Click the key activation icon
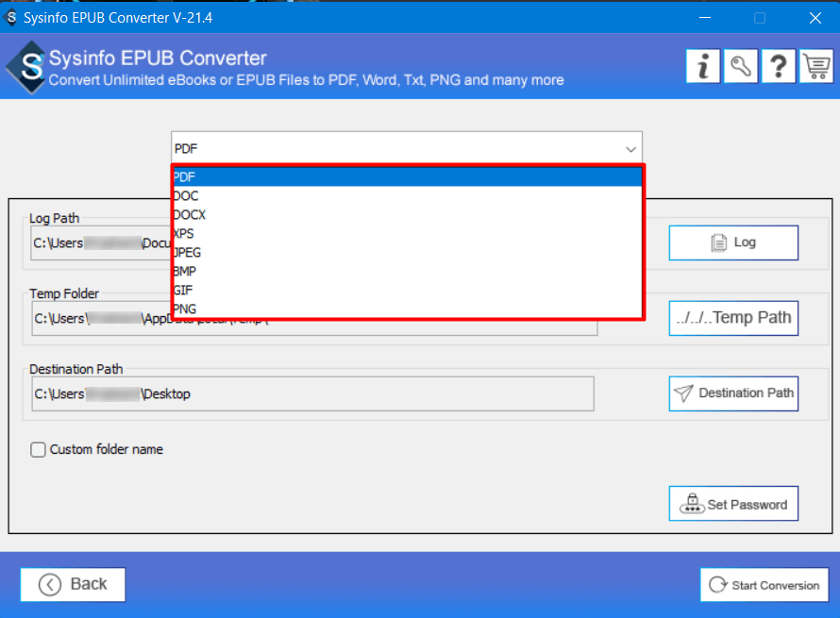Viewport: 840px width, 618px height. pyautogui.click(x=740, y=66)
